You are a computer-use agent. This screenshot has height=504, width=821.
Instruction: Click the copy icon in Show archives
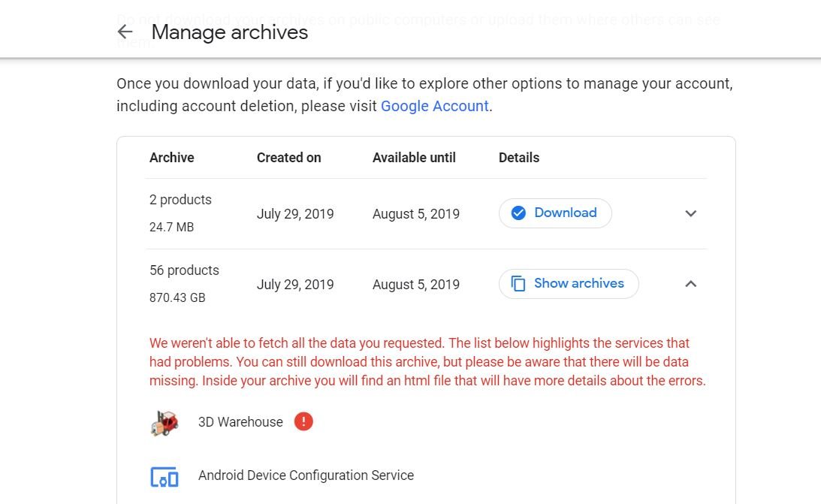point(518,284)
